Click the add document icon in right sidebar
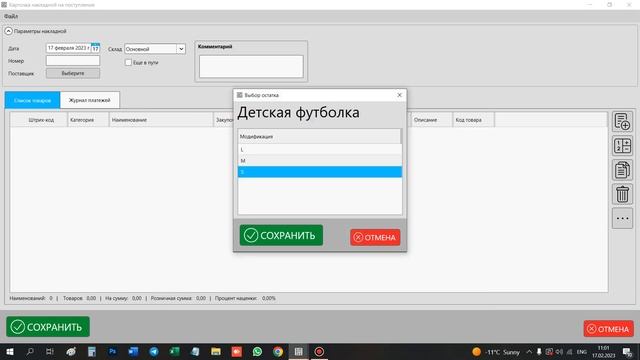 click(622, 122)
